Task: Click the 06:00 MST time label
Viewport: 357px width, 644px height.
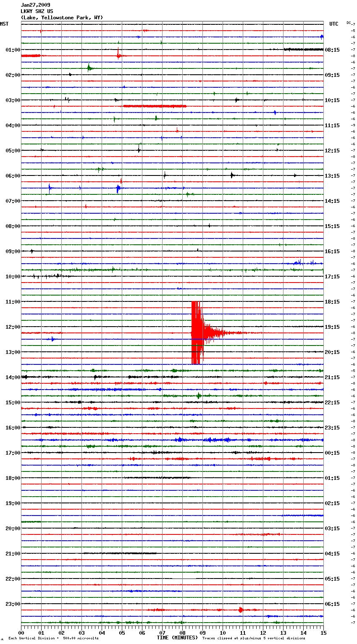Action: [13, 176]
